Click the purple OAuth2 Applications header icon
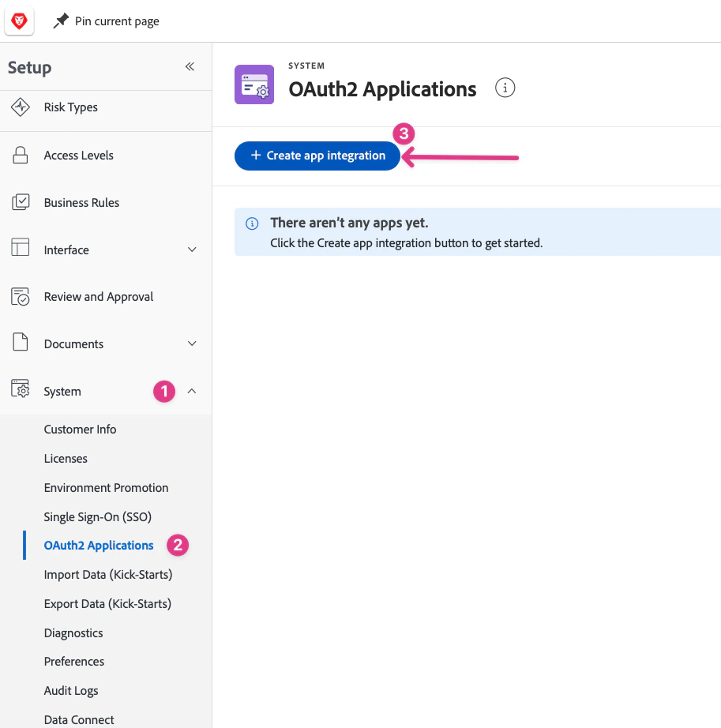Viewport: 721px width, 728px height. point(254,84)
